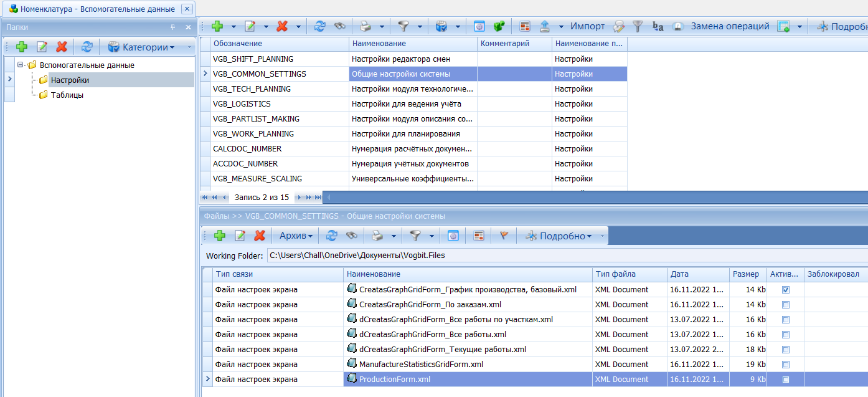Select the Таблицы folder in the tree
868x397 pixels.
pos(67,95)
